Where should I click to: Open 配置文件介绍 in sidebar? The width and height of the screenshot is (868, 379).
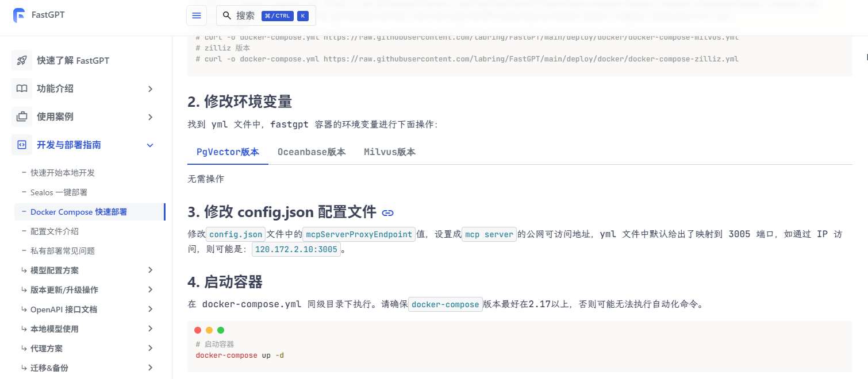[x=55, y=231]
